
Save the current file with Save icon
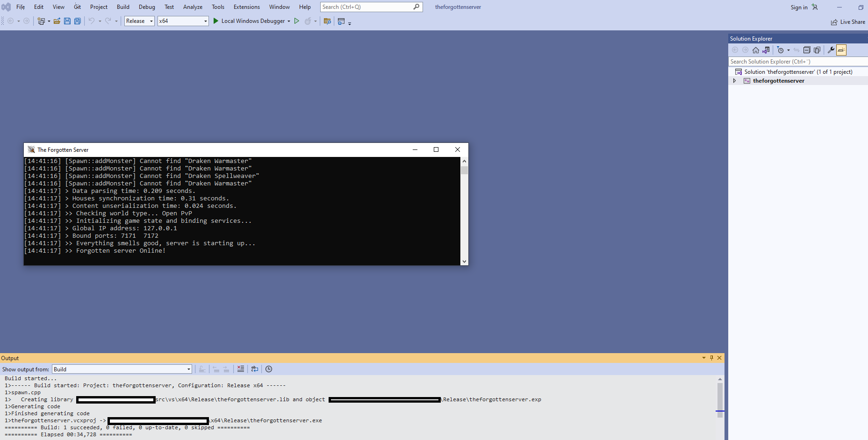(67, 21)
